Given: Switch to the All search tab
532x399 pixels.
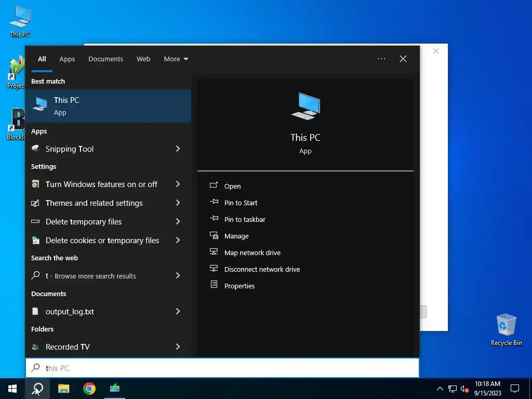Looking at the screenshot, I should 42,59.
